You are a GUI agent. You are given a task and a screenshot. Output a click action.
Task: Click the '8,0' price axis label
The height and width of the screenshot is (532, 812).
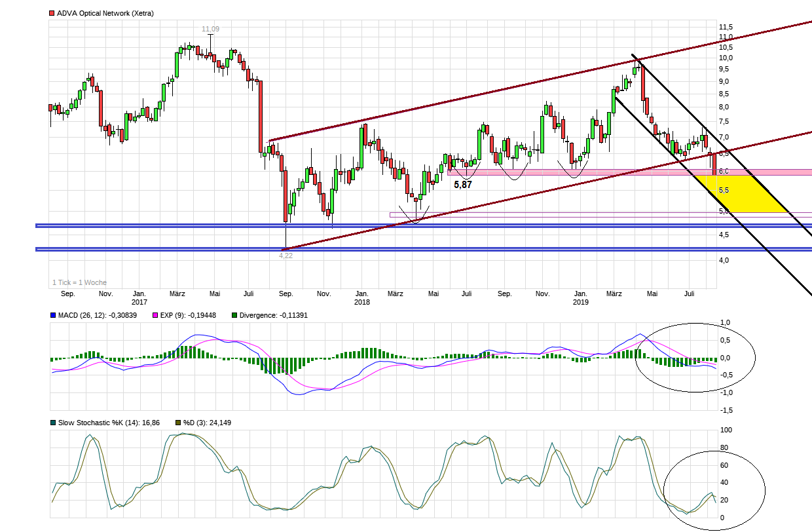pyautogui.click(x=726, y=107)
